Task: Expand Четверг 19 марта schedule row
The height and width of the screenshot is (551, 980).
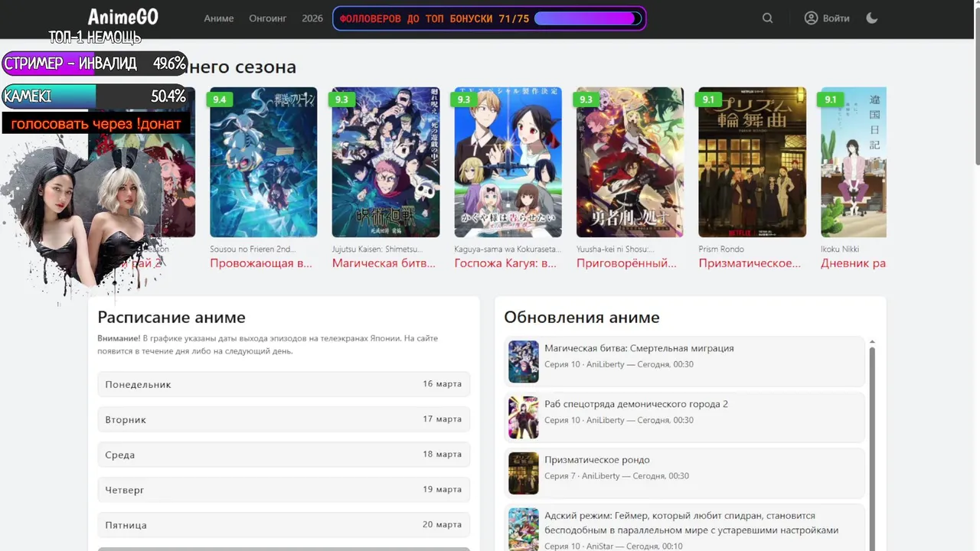Action: (x=283, y=490)
